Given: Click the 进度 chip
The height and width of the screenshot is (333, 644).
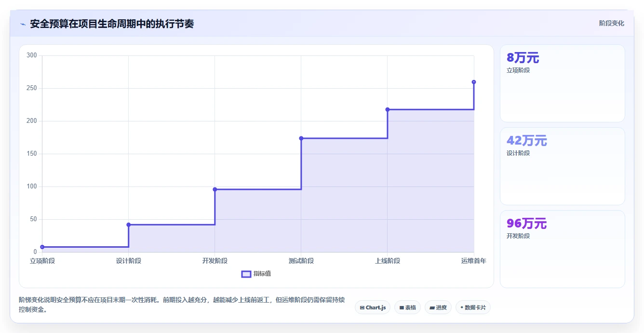Looking at the screenshot, I should [438, 307].
